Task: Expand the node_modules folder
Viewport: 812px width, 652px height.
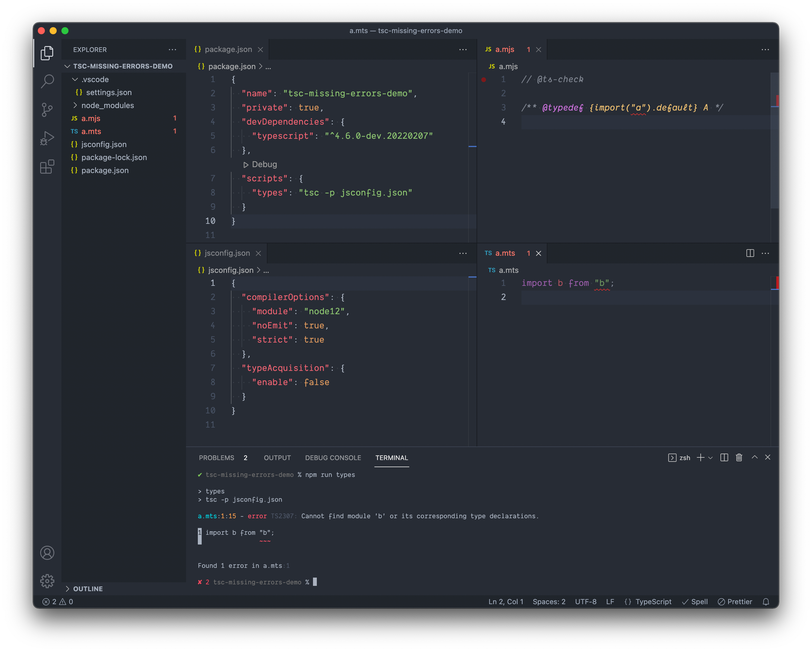Action: pos(107,105)
